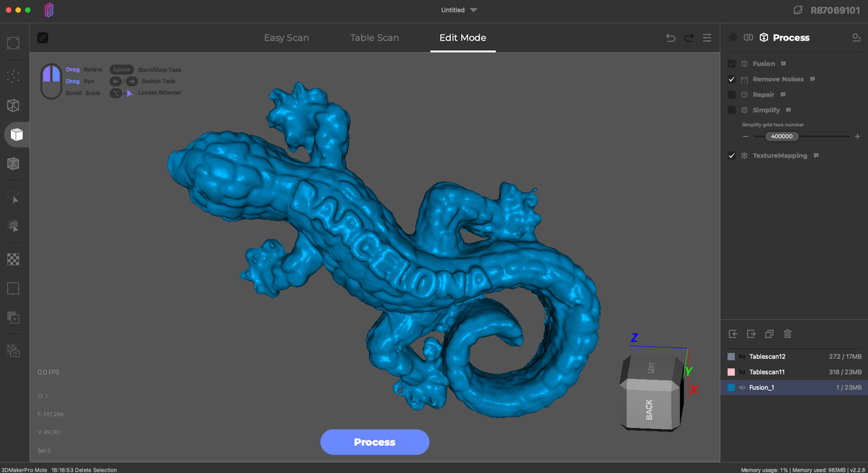
Task: Click the fit-to-view frame icon in left sidebar
Action: coord(13,43)
